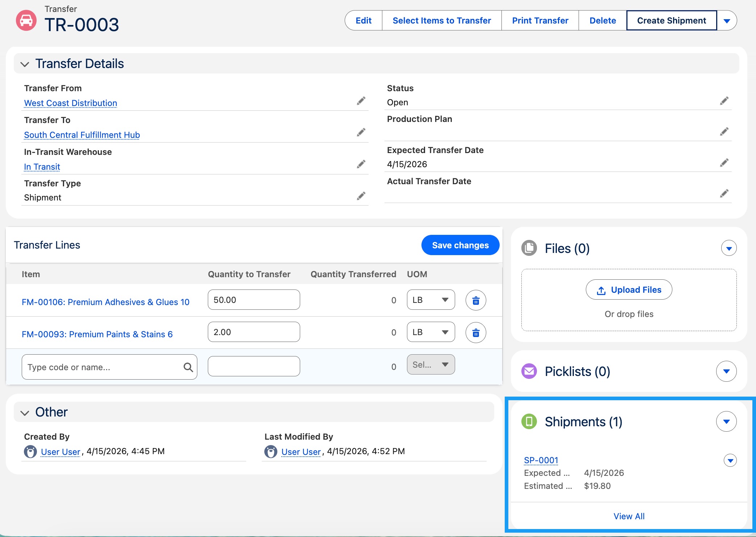Image resolution: width=756 pixels, height=537 pixels.
Task: Click the Status value Open
Action: pyautogui.click(x=398, y=102)
